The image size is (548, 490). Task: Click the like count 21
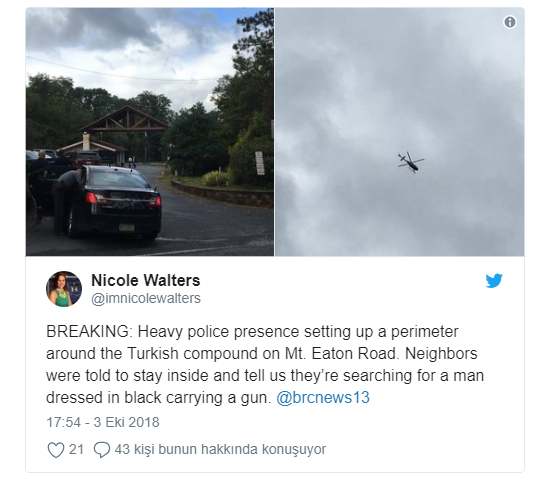point(76,449)
